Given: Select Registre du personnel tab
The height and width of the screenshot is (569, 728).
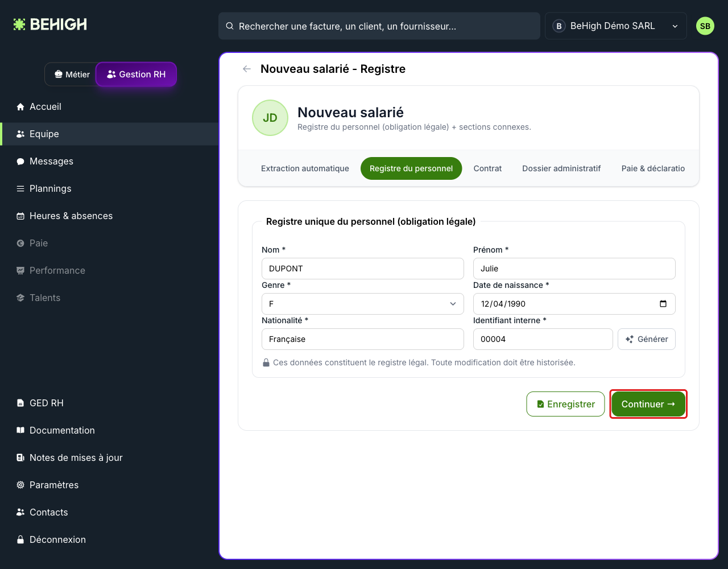Looking at the screenshot, I should tap(411, 168).
